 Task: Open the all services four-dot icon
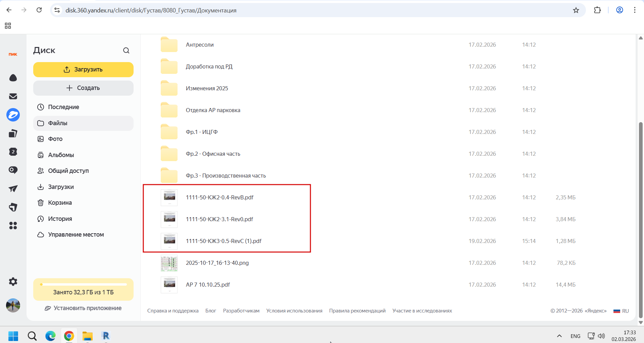(x=13, y=226)
